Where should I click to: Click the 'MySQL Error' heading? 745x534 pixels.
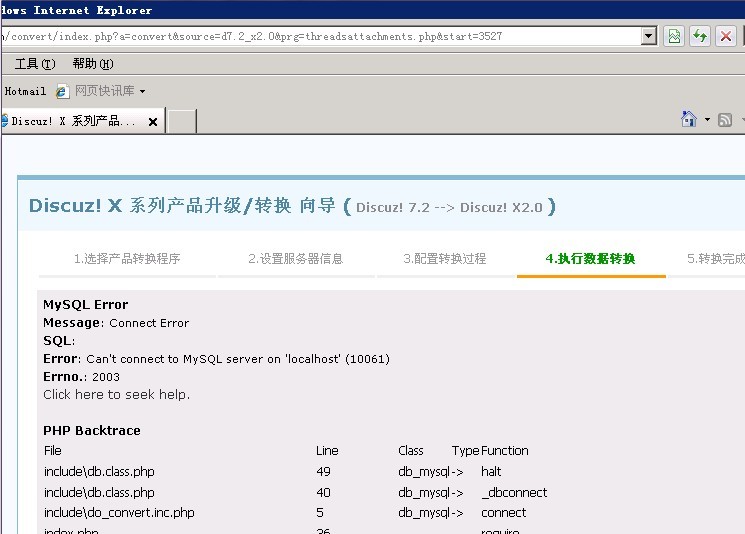pos(86,305)
